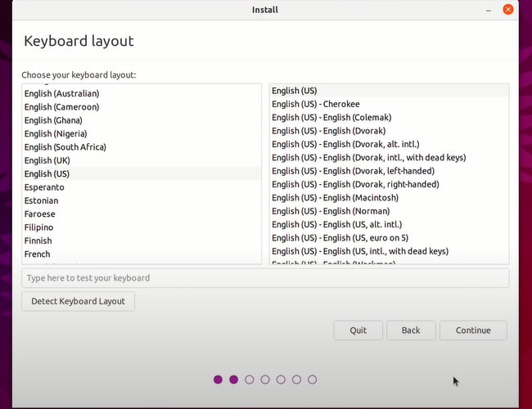Choose English (Nigeria) from the list

pyautogui.click(x=142, y=133)
